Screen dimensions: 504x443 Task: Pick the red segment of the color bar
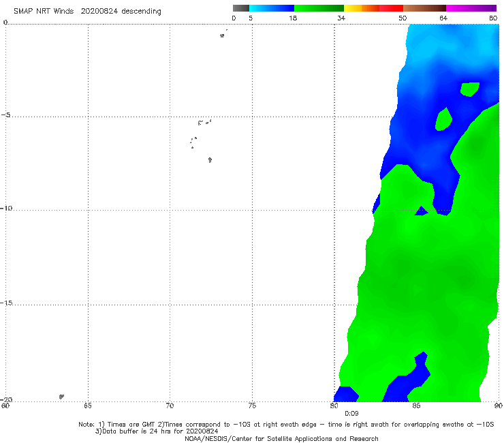(391, 8)
